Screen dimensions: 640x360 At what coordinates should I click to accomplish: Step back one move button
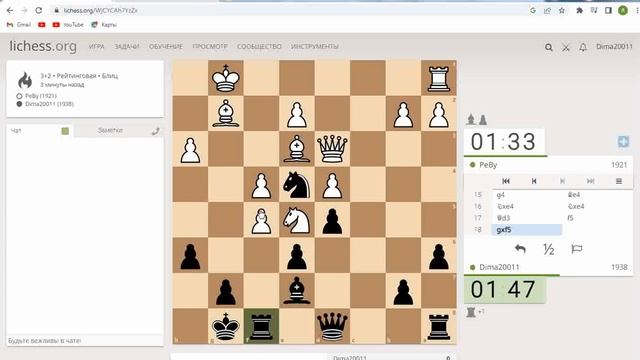533,181
